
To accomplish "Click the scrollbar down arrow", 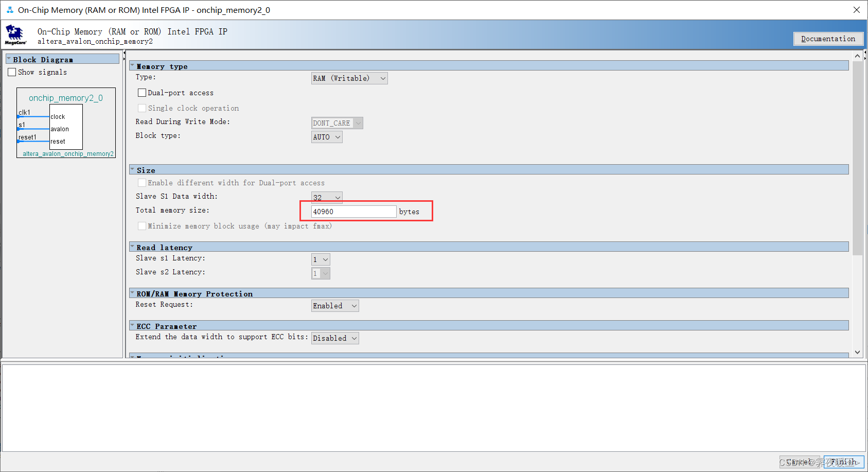I will 857,352.
